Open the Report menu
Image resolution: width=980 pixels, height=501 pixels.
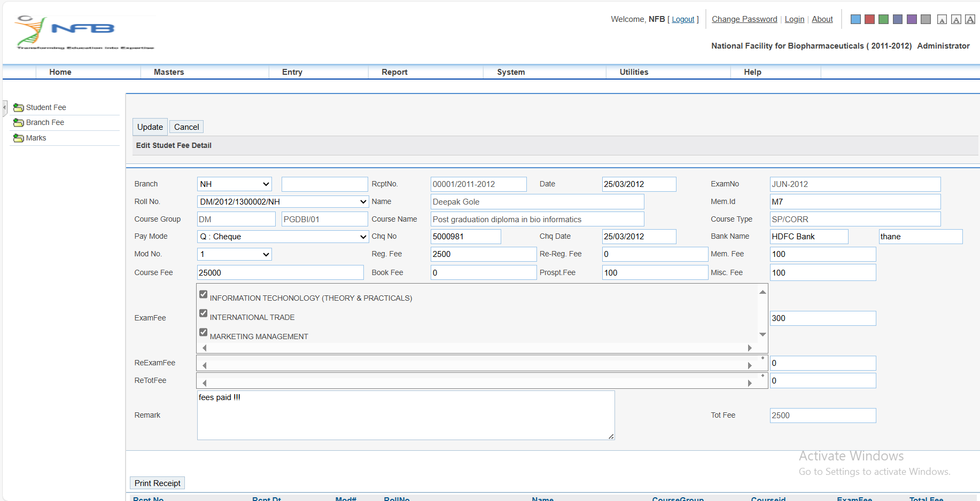tap(394, 72)
